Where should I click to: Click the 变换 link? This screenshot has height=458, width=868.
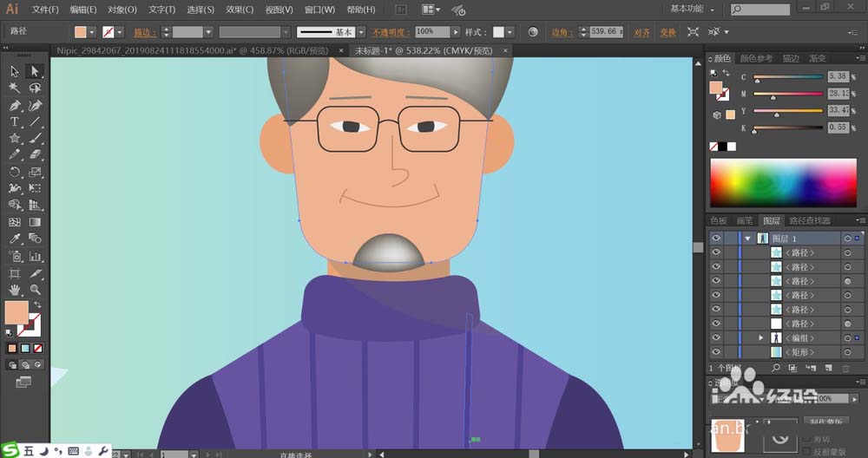pyautogui.click(x=667, y=32)
